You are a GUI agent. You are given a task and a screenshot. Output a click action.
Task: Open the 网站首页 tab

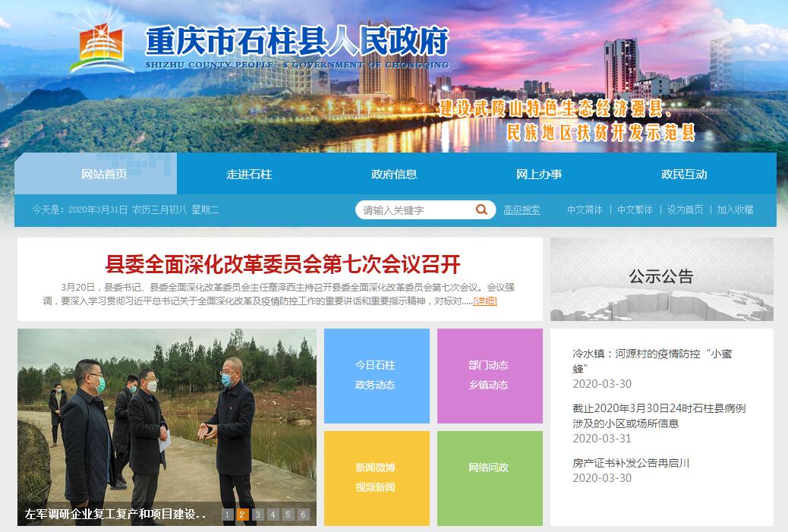click(104, 174)
